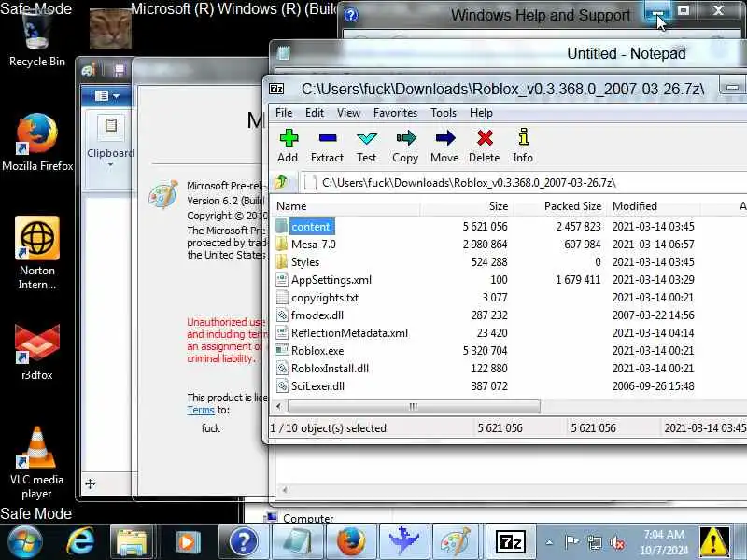
Task: Click the Untitled - Notepad title bar
Action: point(508,53)
